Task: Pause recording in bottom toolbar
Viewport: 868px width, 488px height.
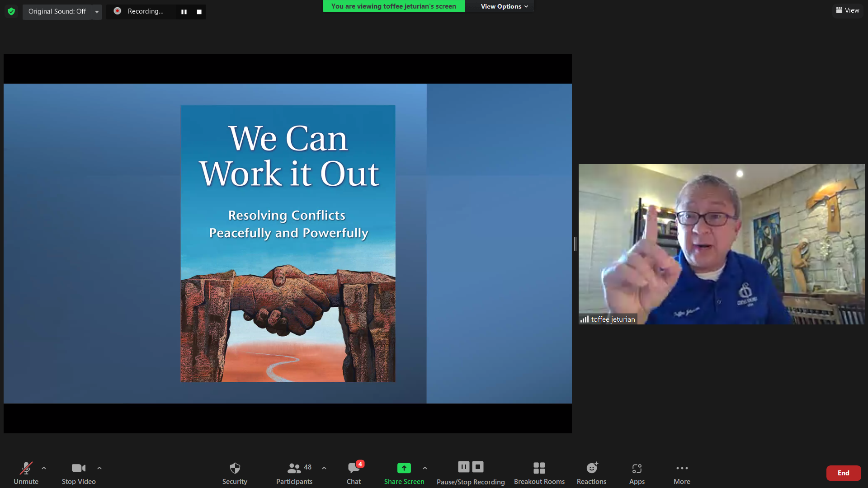Action: 464,467
